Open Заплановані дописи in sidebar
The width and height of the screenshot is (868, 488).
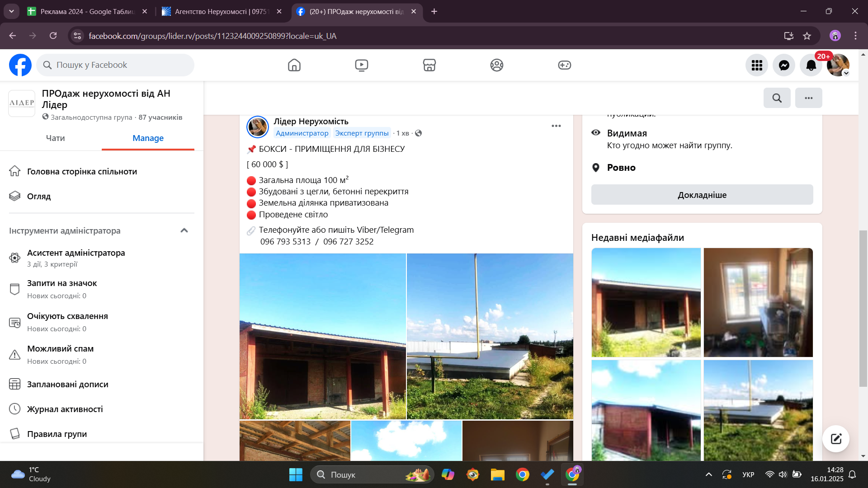tap(67, 384)
